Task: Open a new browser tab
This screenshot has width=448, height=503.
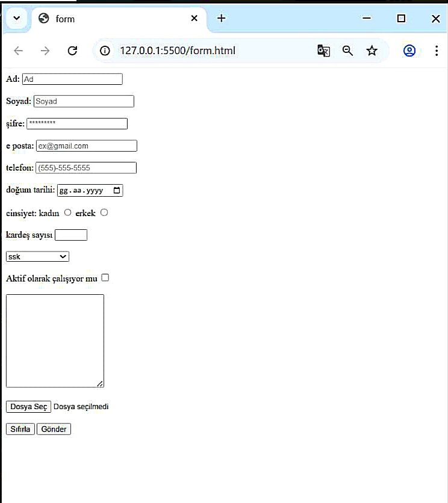Action: click(x=221, y=18)
